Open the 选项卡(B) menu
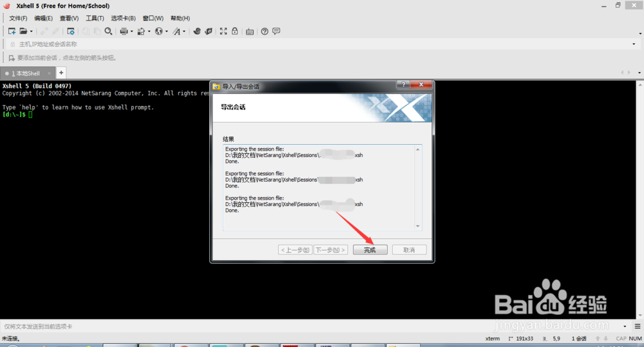The height and width of the screenshot is (347, 644). (x=123, y=18)
